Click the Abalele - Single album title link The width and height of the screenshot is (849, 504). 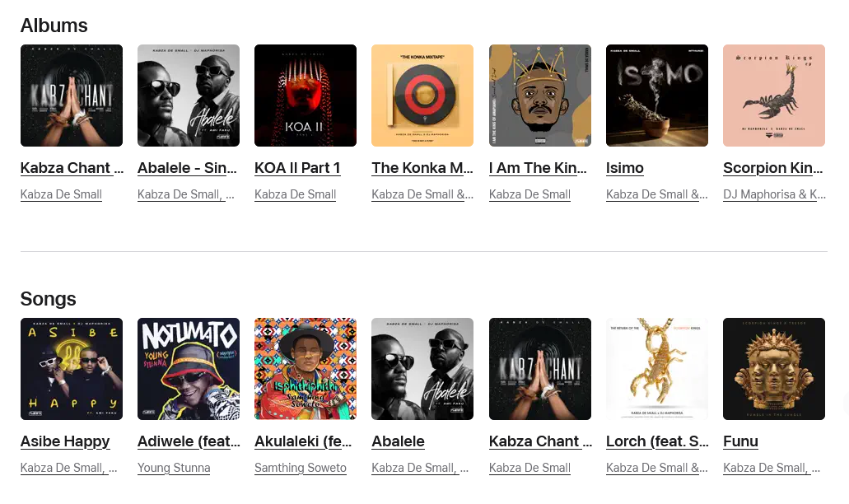pyautogui.click(x=188, y=168)
